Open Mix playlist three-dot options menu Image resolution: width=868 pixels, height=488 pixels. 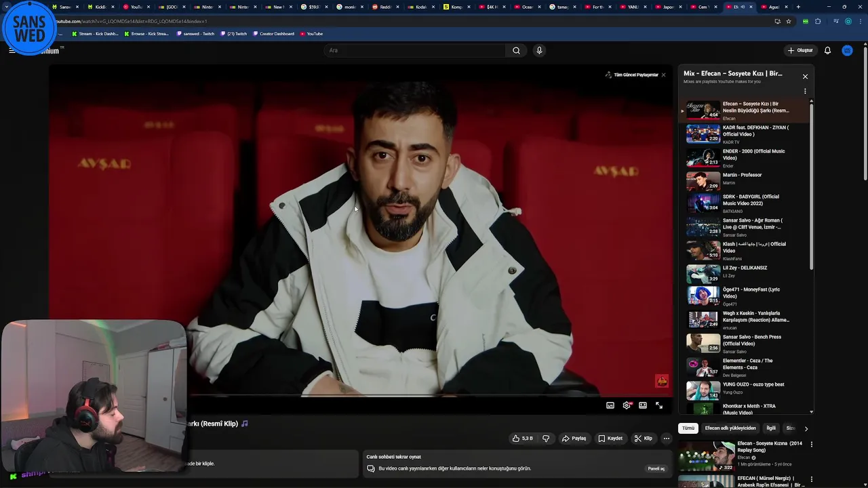pos(805,91)
